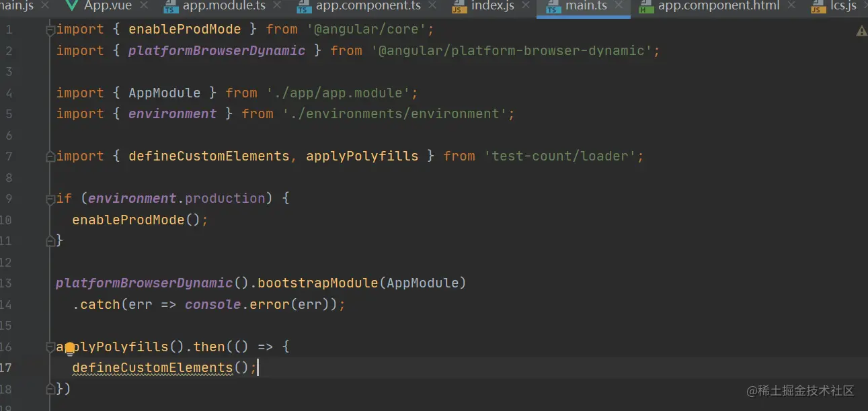Click the HTML file icon on app.component.html tab
This screenshot has width=868, height=411.
[x=646, y=7]
